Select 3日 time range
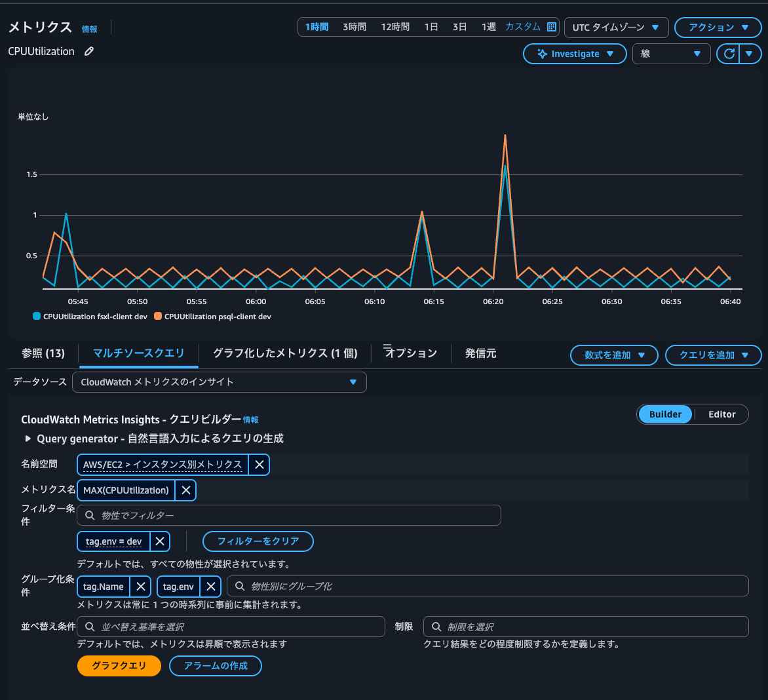Screen dimensions: 768x700 (459, 27)
